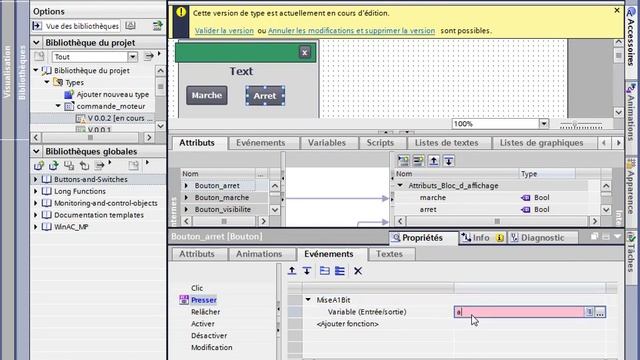Viewport: 640px width, 360px height.
Task: Switch to the Scripts tab
Action: [380, 143]
